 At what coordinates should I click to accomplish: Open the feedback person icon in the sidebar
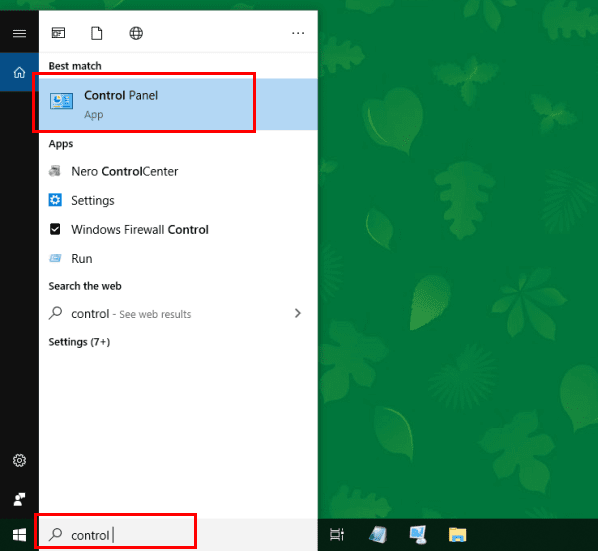tap(19, 499)
